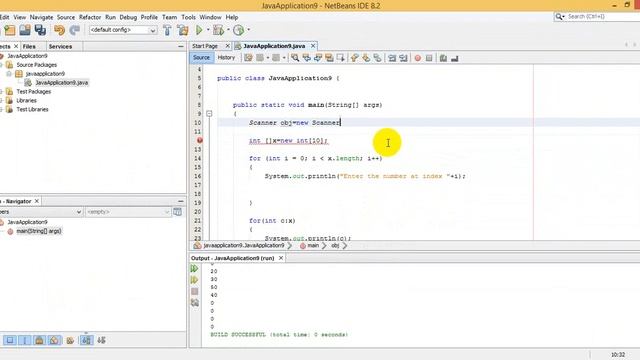Click the Find Selection magnifier icon
This screenshot has height=360, width=640.
[295, 58]
